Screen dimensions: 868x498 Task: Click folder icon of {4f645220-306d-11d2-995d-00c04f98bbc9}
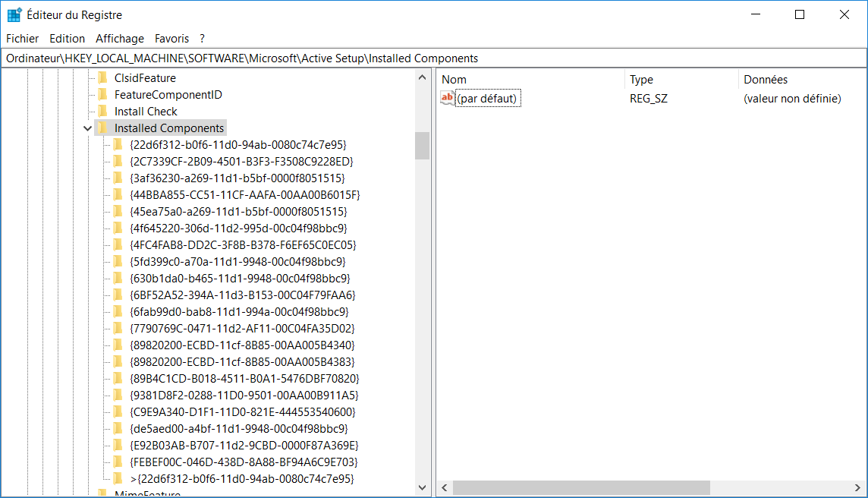(118, 228)
